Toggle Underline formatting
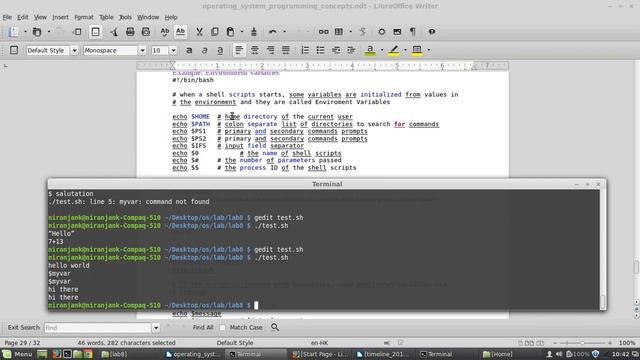640x360 pixels. coord(220,50)
